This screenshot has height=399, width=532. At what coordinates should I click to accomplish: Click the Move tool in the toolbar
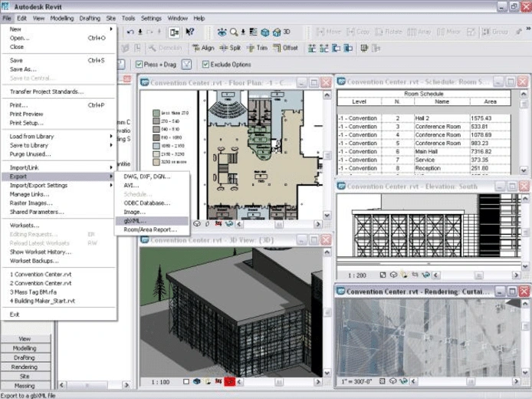pyautogui.click(x=328, y=32)
